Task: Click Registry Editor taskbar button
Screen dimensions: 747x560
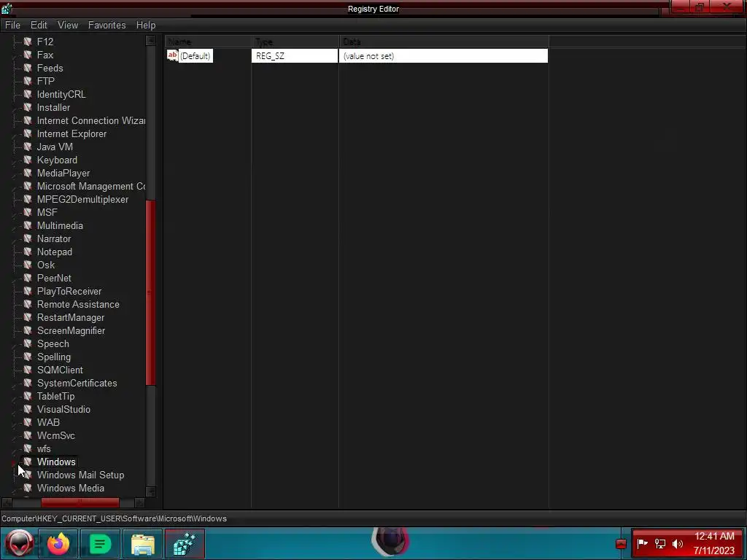Action: [x=185, y=543]
